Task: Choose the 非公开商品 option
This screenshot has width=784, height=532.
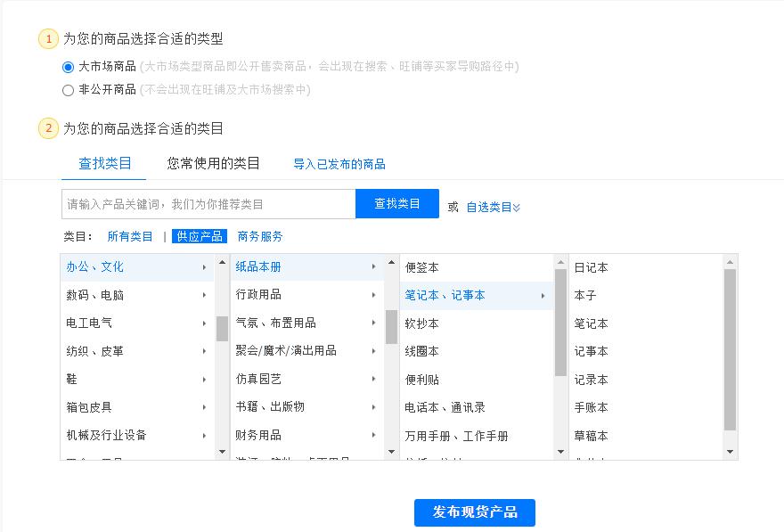Action: click(x=68, y=90)
